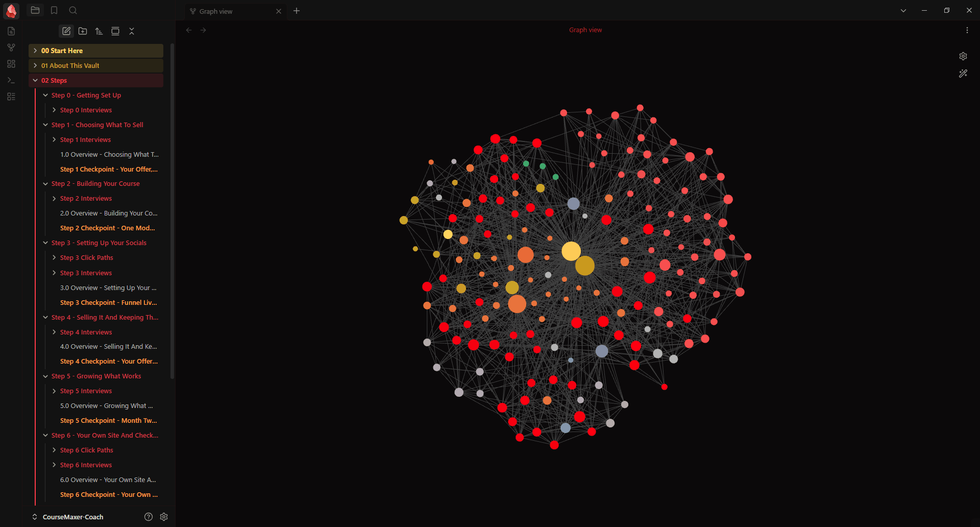
Task: Collapse Step 4 - Selling It And Keeping
Action: pyautogui.click(x=101, y=317)
